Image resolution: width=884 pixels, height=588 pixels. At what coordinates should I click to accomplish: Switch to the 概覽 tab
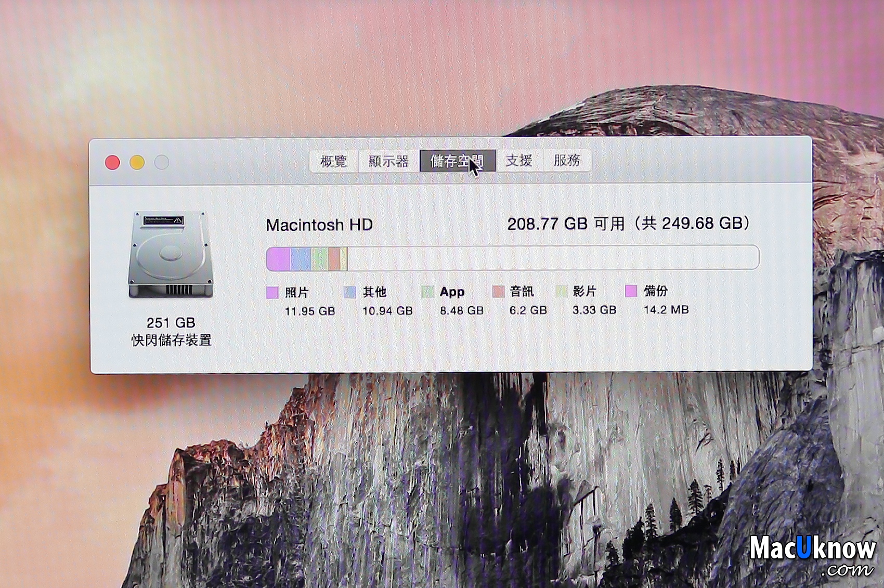[x=333, y=161]
